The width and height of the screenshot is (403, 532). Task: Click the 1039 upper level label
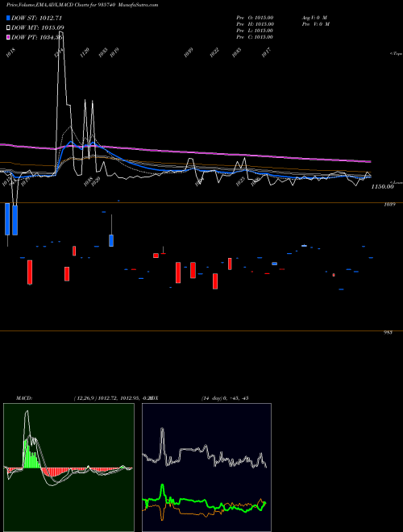pos(388,205)
